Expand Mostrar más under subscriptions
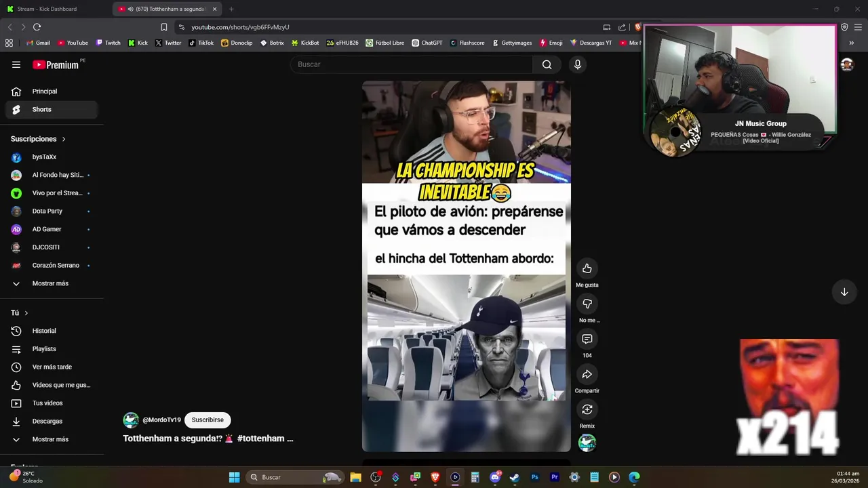The width and height of the screenshot is (868, 488). coord(50,283)
